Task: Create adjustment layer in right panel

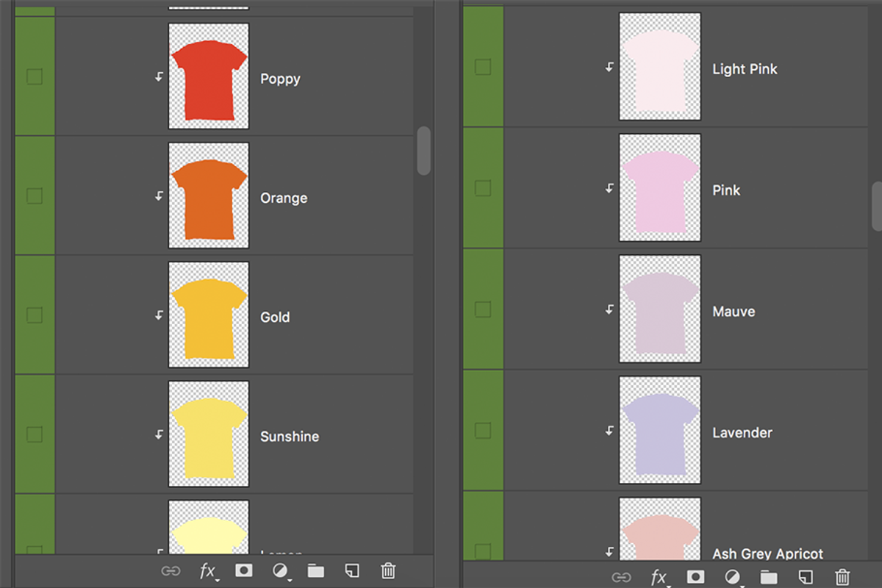Action: (733, 578)
